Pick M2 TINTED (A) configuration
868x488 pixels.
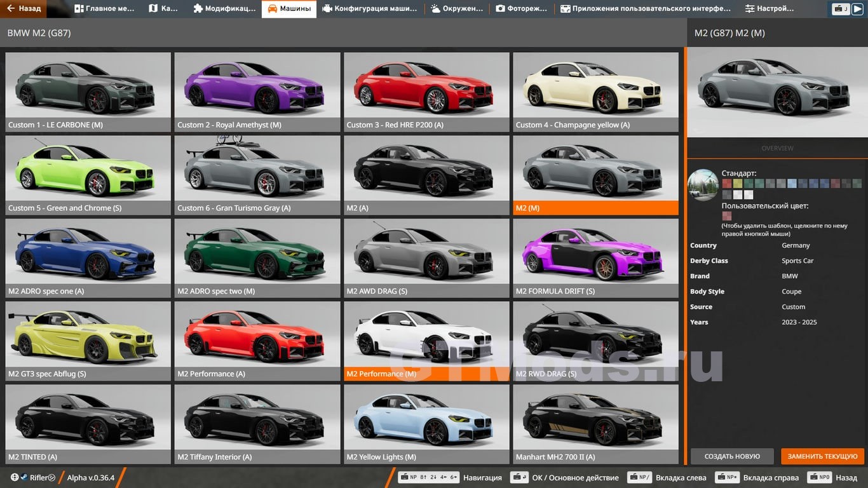[88, 424]
